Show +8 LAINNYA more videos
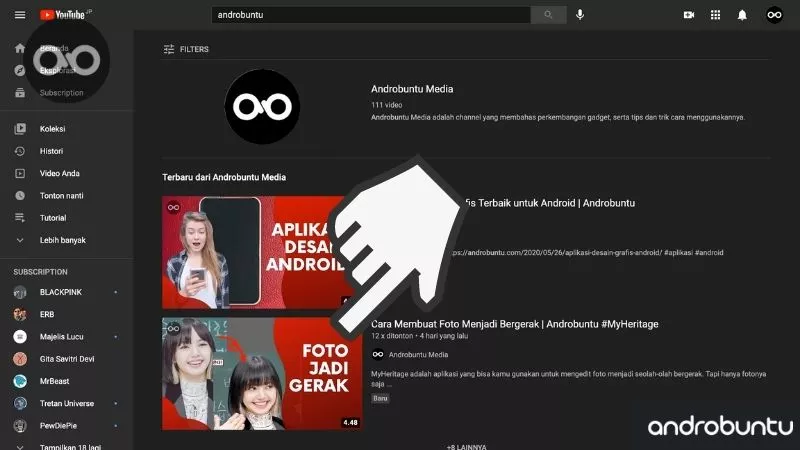This screenshot has width=800, height=450. (466, 446)
